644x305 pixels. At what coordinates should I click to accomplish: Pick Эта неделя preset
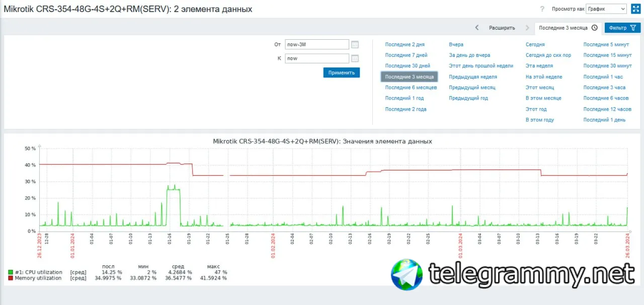539,66
